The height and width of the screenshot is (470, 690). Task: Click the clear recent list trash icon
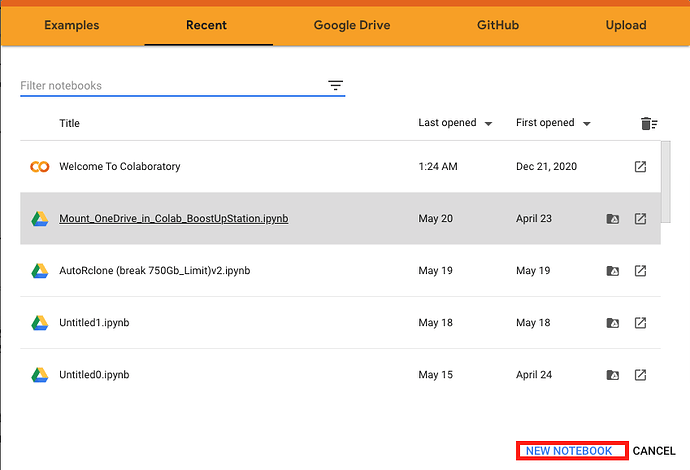(x=649, y=124)
